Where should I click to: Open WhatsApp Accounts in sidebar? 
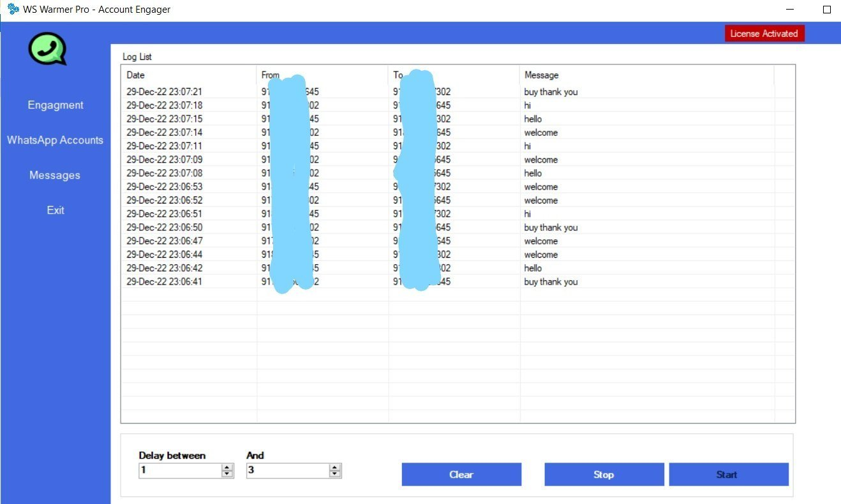pos(55,140)
